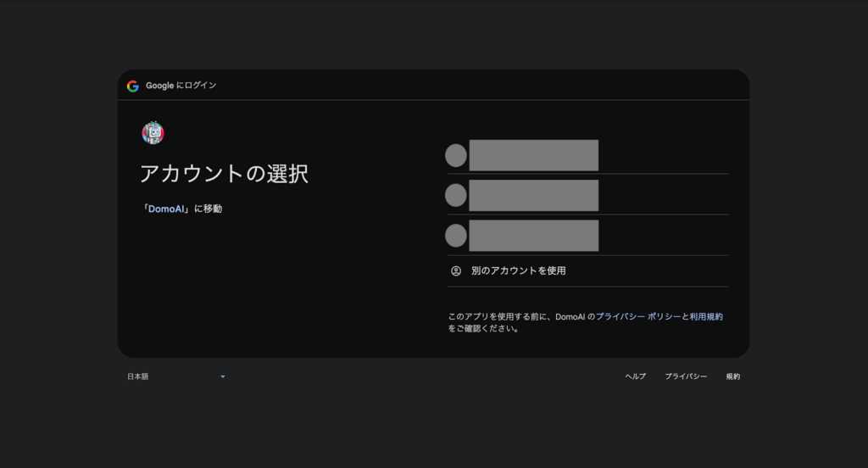Open DomoAI's プライバシー ポリシー link
Screen dimensions: 868x468
pyautogui.click(x=637, y=316)
